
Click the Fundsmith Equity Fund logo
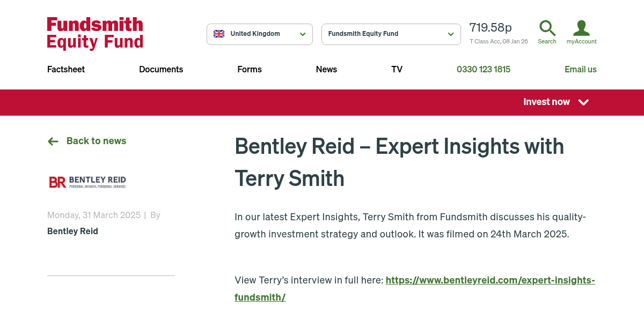pos(94,33)
